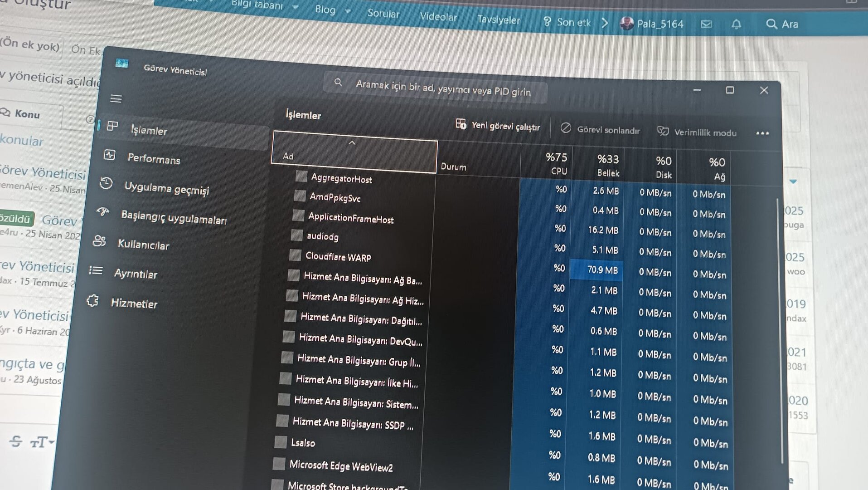Expand the Blog dropdown arrow in forum navbar

[348, 10]
